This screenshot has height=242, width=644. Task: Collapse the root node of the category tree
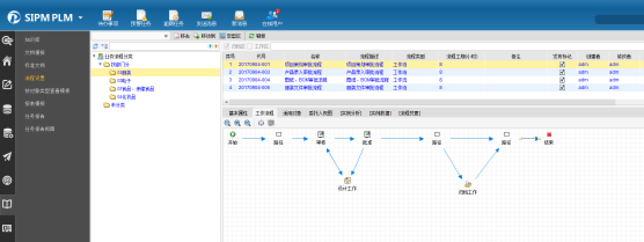pos(94,56)
